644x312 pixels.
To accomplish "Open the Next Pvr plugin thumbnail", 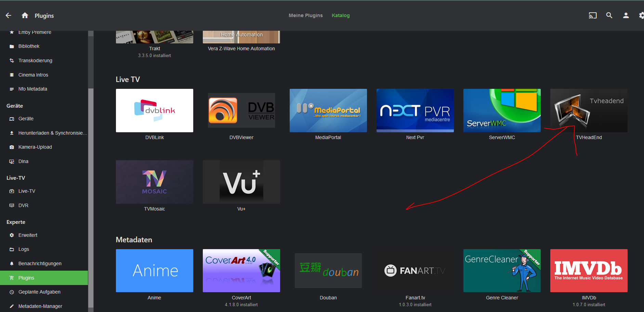I will coord(415,110).
